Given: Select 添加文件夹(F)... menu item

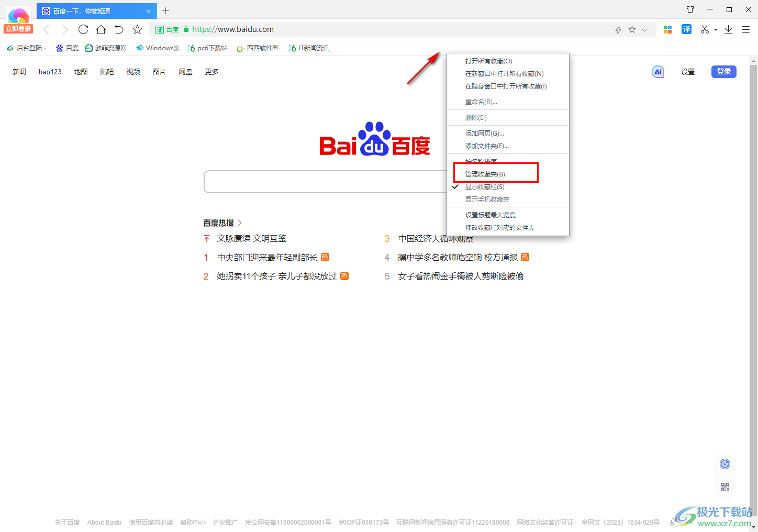Looking at the screenshot, I should coord(508,146).
